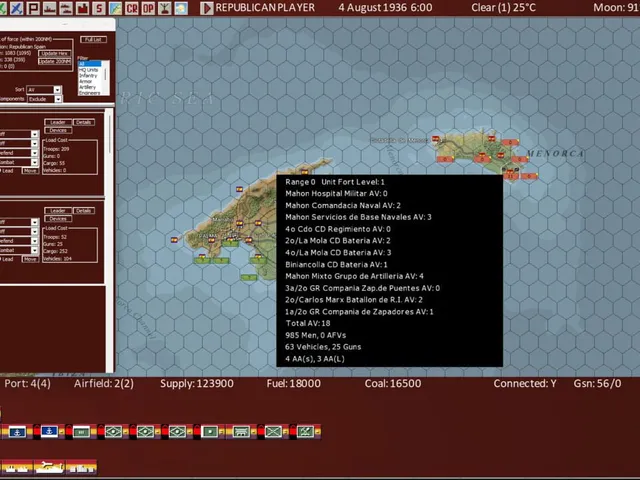Open Devices for the Troops 209 unit

[58, 131]
